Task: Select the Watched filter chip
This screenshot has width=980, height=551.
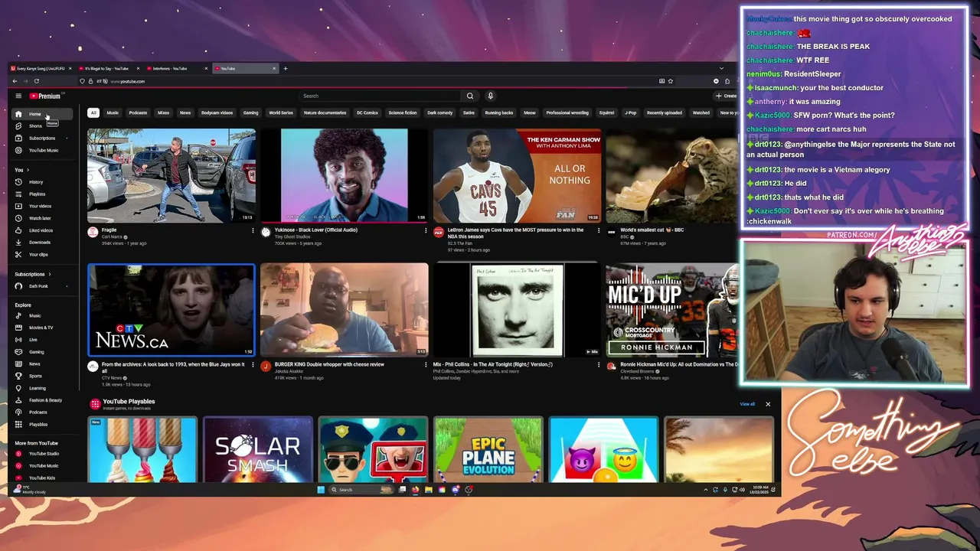Action: [701, 112]
